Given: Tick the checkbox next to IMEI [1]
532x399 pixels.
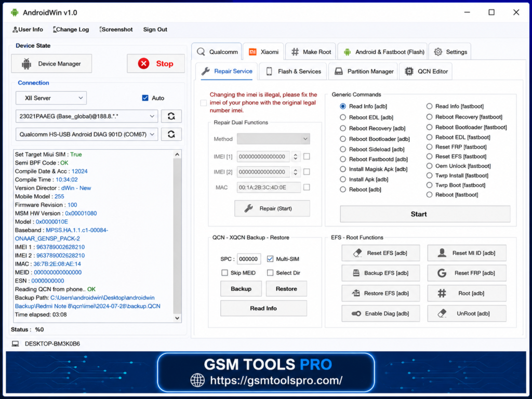Looking at the screenshot, I should 307,156.
